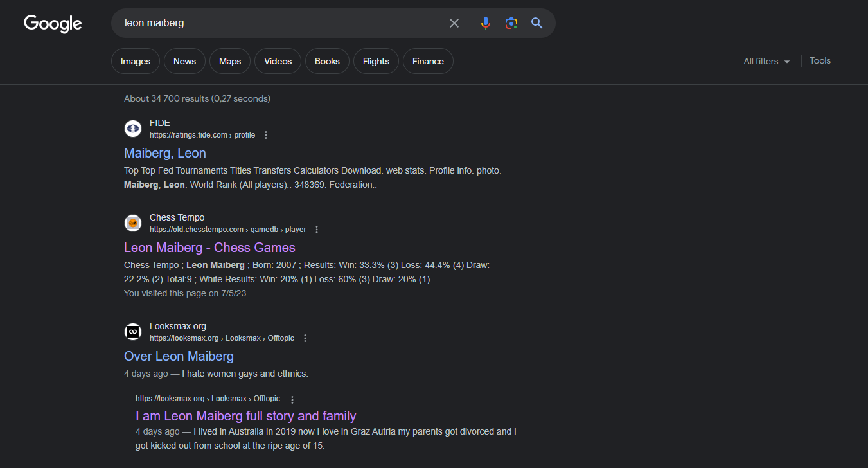Switch to the Flights tab
The image size is (868, 468).
376,61
